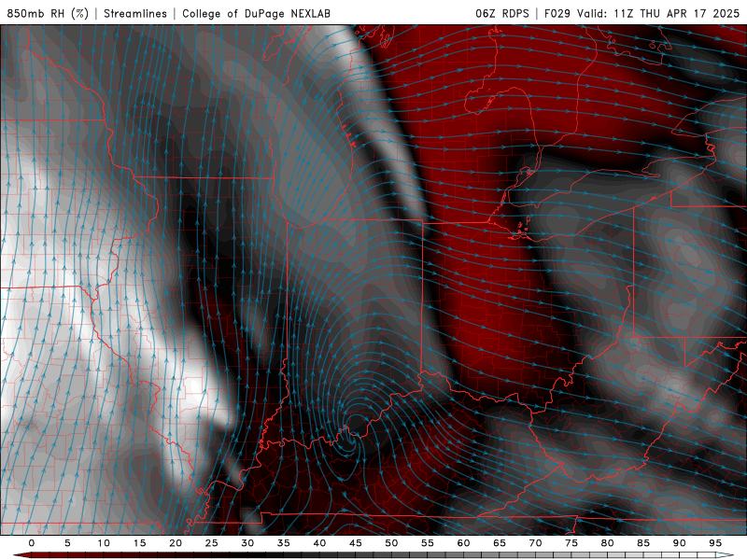
Task: Click the '15' label on the RH scale
Action: (x=139, y=543)
